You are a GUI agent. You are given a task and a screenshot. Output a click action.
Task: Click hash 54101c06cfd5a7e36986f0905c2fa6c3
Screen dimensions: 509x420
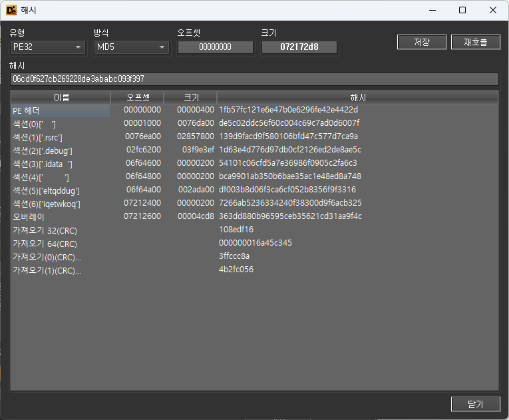click(x=288, y=163)
